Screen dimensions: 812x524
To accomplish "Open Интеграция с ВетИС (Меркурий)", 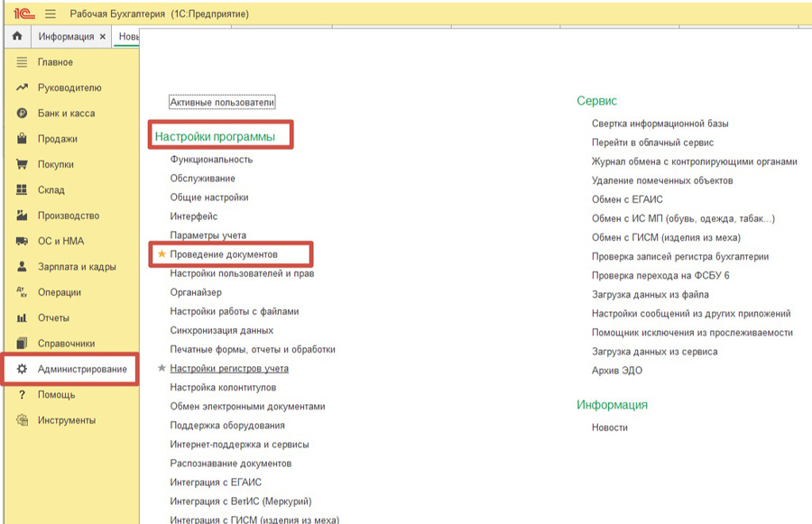I will (x=241, y=501).
